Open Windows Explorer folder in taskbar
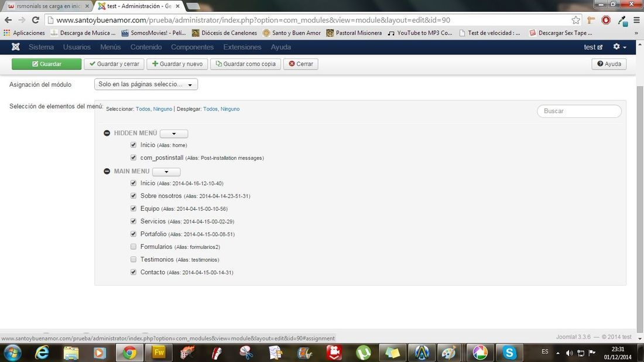The width and height of the screenshot is (644, 362). pyautogui.click(x=71, y=353)
